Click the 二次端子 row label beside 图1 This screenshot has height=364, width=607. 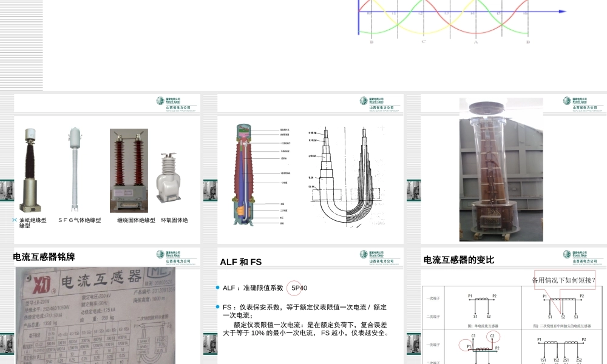(433, 317)
